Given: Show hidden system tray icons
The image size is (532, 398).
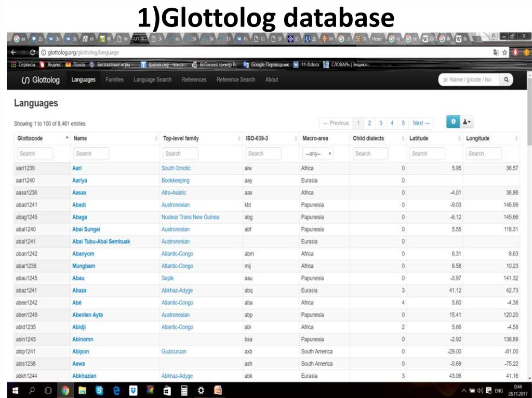Looking at the screenshot, I should 463,390.
